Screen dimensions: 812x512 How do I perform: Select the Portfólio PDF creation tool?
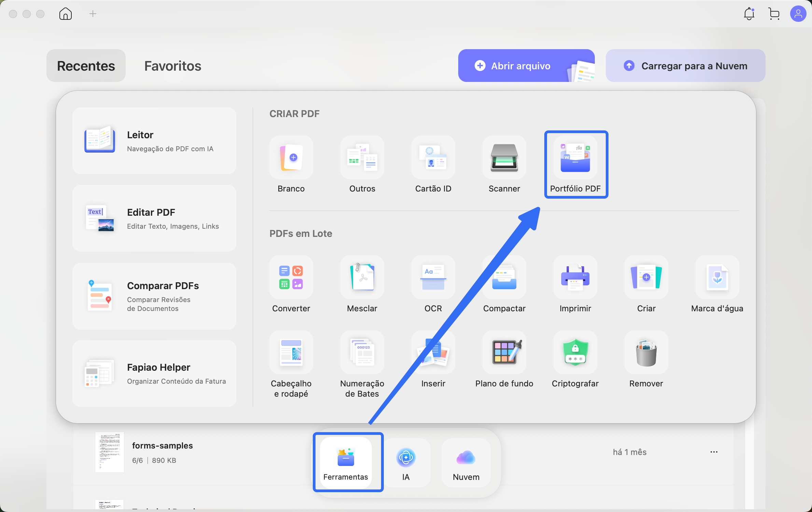point(575,164)
